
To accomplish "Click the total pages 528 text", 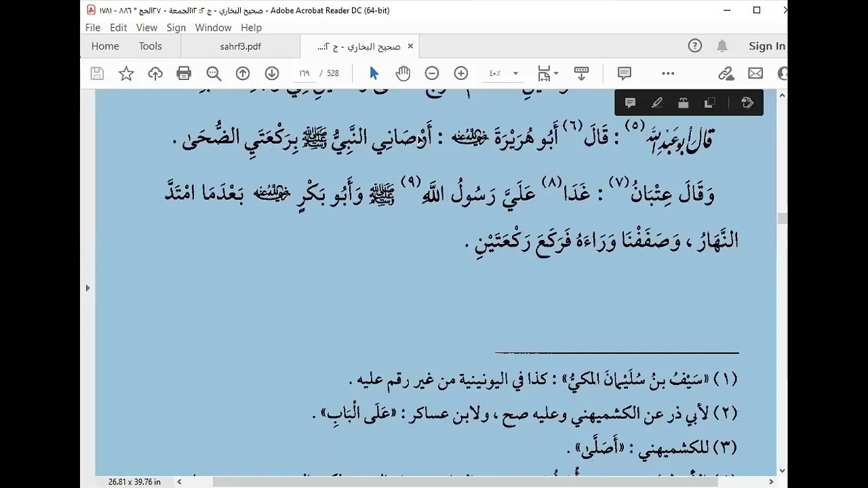I will pos(333,73).
